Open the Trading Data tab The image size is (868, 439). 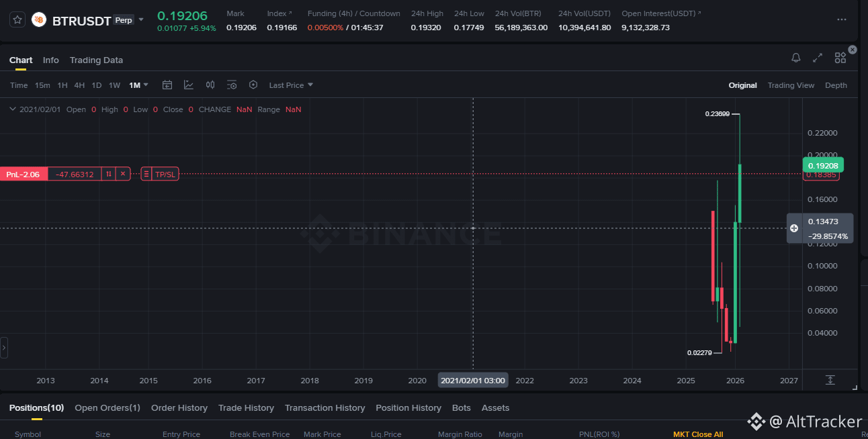pos(96,60)
